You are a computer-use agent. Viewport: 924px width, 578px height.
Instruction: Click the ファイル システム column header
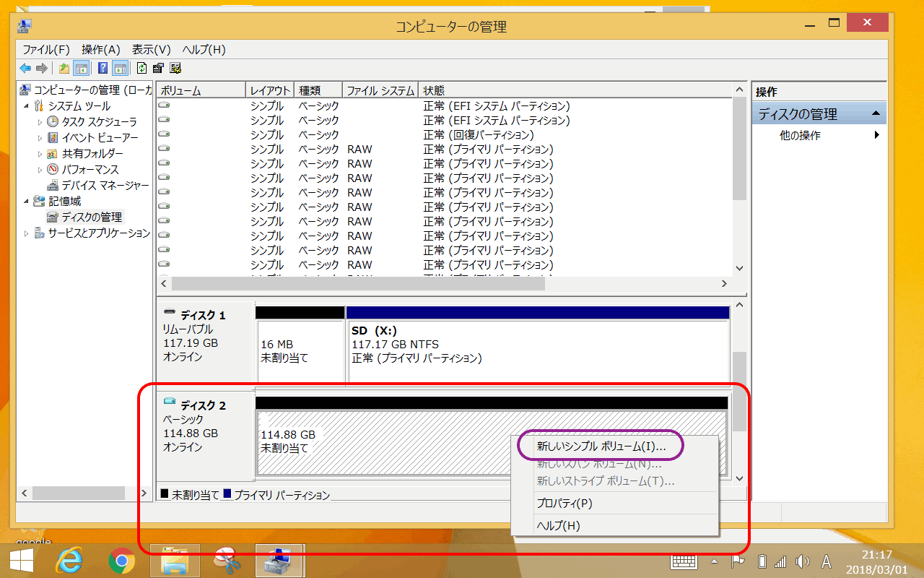(x=380, y=91)
